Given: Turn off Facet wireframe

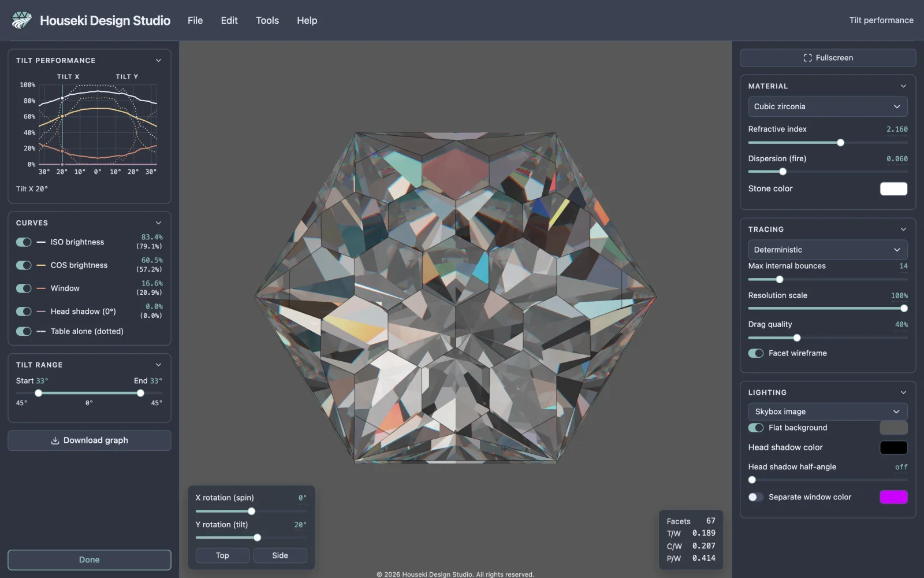Looking at the screenshot, I should click(x=756, y=353).
